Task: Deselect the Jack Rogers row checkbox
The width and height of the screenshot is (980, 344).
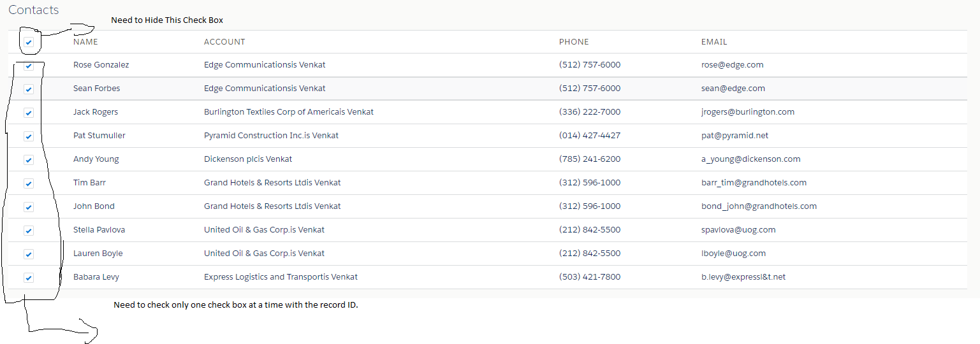Action: tap(29, 113)
